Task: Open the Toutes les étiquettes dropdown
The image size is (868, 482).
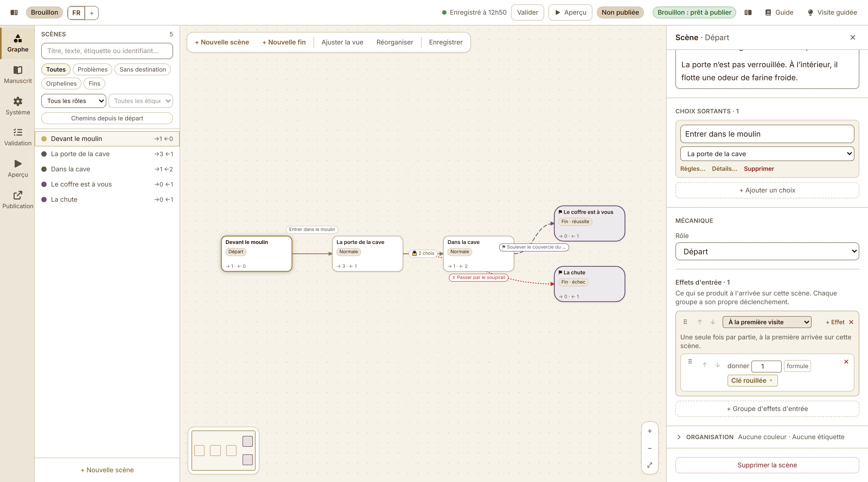Action: [x=141, y=101]
